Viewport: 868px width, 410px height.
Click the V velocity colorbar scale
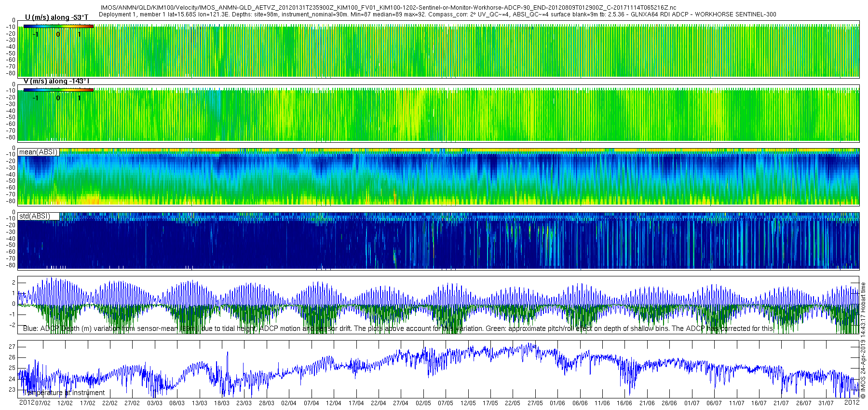[58, 90]
